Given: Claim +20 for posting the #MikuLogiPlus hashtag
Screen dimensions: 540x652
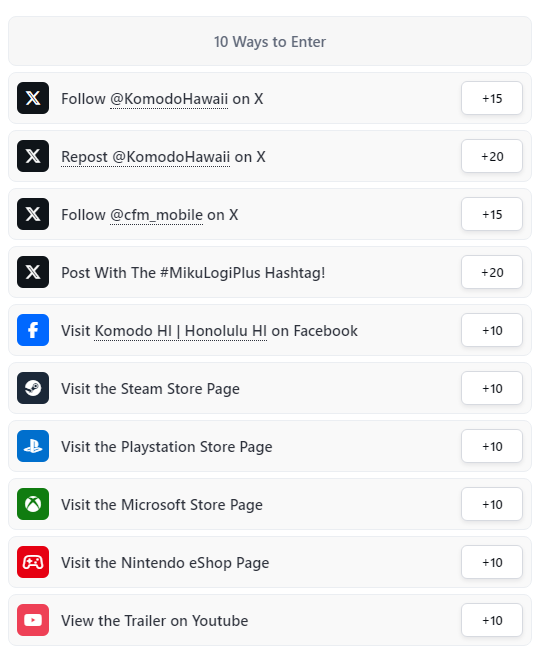Looking at the screenshot, I should (492, 272).
